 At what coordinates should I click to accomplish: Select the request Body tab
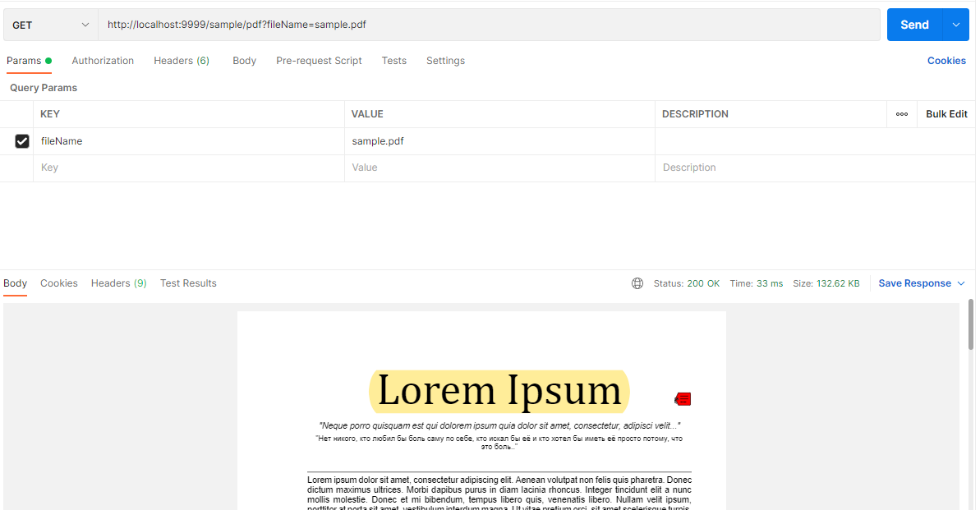[244, 61]
